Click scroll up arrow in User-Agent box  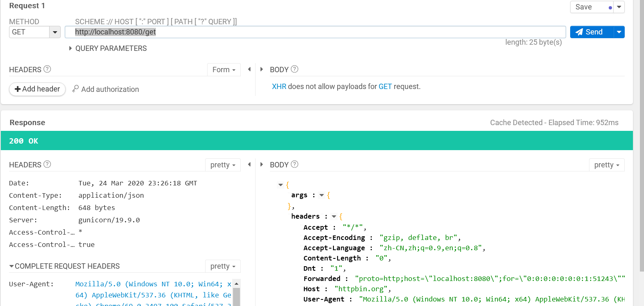(x=236, y=284)
